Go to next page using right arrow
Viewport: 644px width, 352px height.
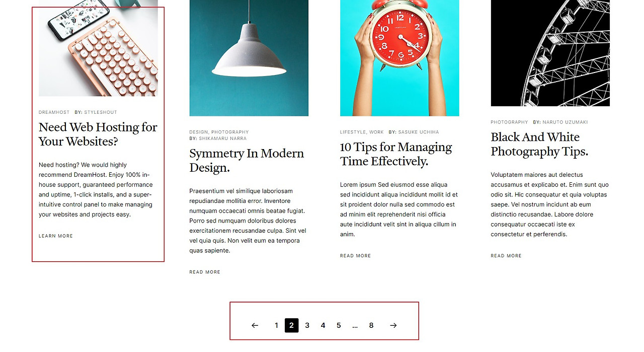(393, 325)
